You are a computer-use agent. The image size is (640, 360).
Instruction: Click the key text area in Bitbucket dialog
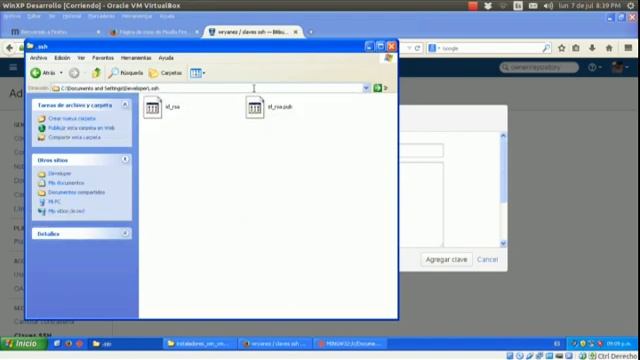421,204
